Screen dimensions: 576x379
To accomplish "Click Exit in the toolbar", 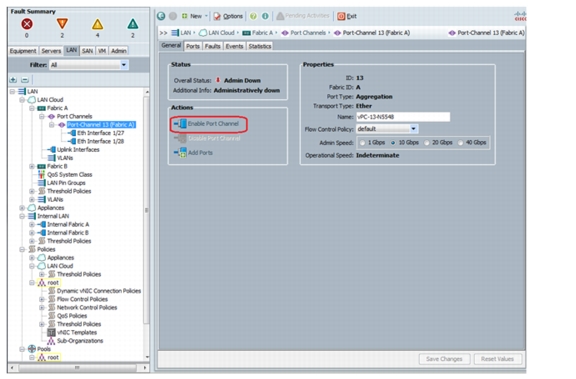I will [x=347, y=16].
